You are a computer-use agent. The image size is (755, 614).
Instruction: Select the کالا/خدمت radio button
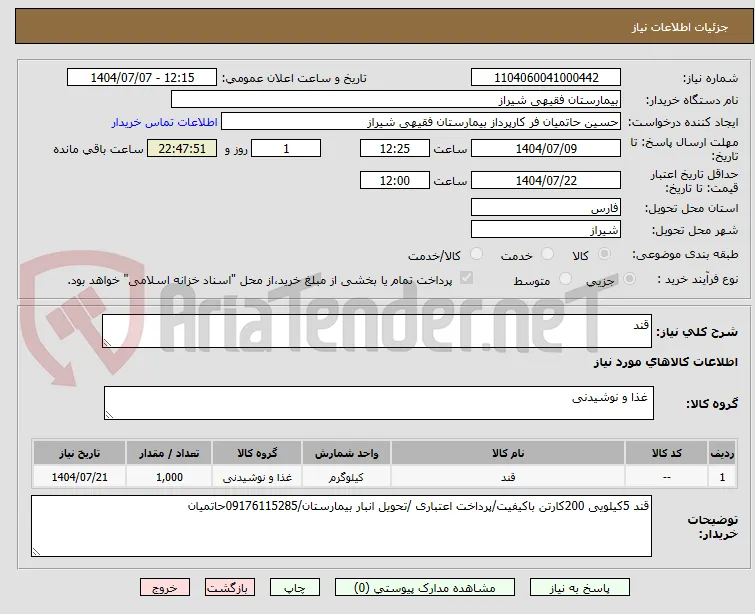476,254
